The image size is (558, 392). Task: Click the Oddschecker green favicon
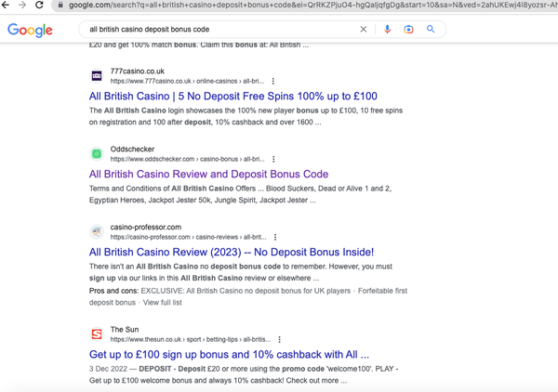(97, 153)
